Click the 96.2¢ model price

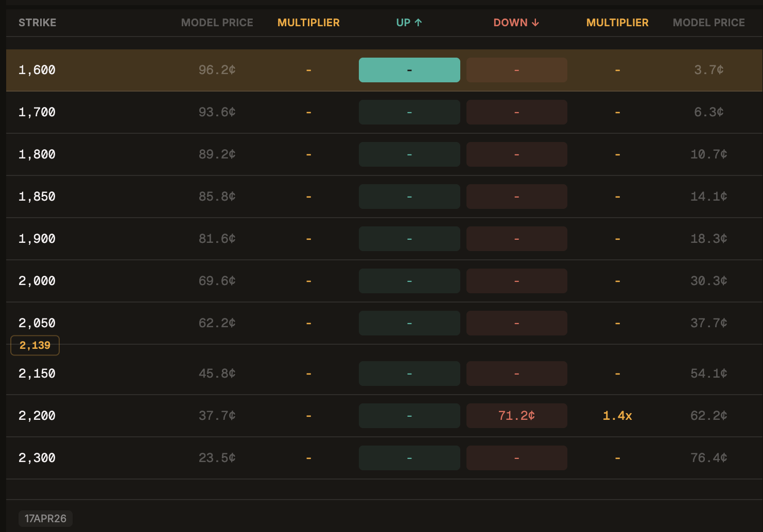217,70
